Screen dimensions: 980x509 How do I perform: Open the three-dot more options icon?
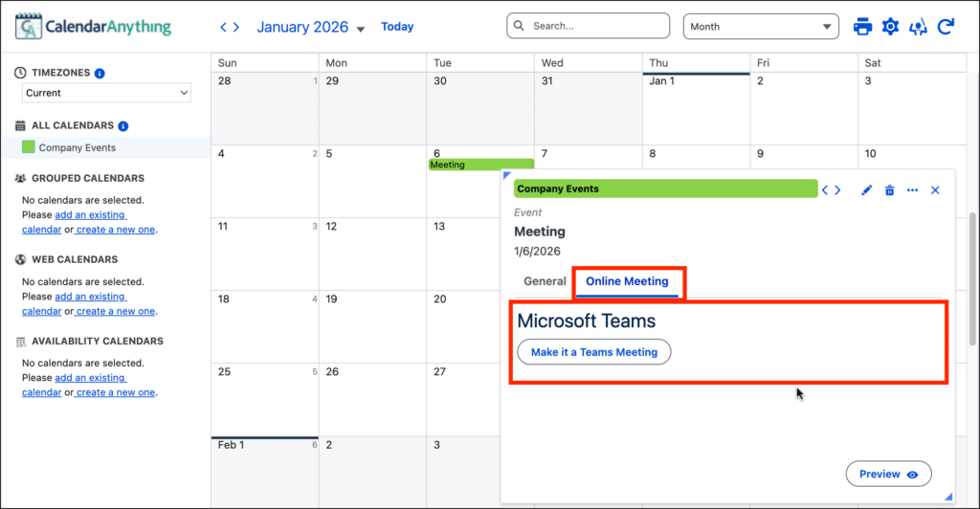(x=912, y=190)
